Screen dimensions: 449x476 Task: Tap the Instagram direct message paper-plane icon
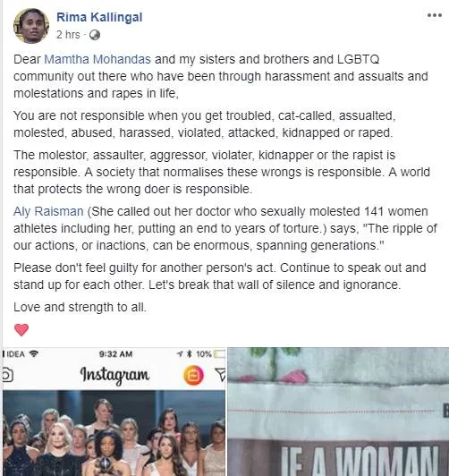pyautogui.click(x=221, y=375)
